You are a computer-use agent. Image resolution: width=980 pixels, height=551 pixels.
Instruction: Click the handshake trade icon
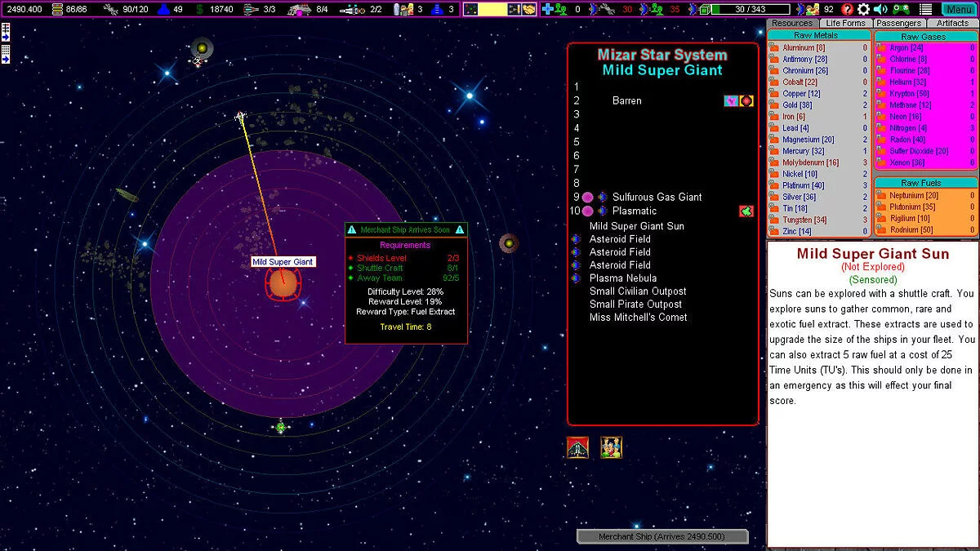(x=529, y=9)
